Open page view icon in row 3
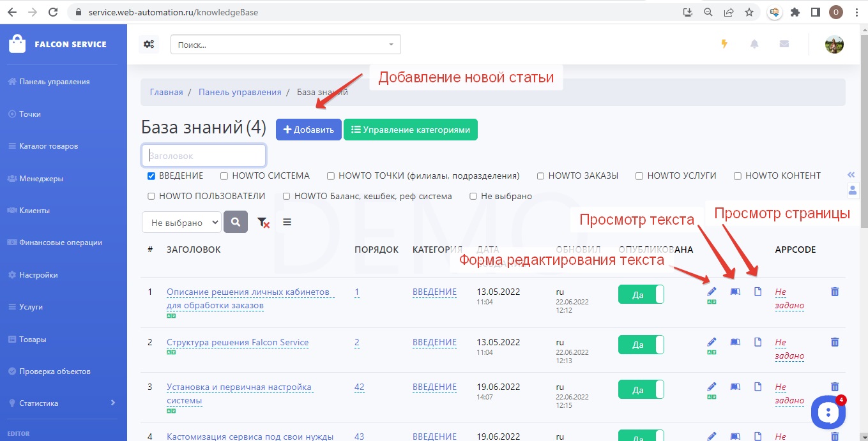Viewport: 868px width, 441px height. click(x=758, y=387)
